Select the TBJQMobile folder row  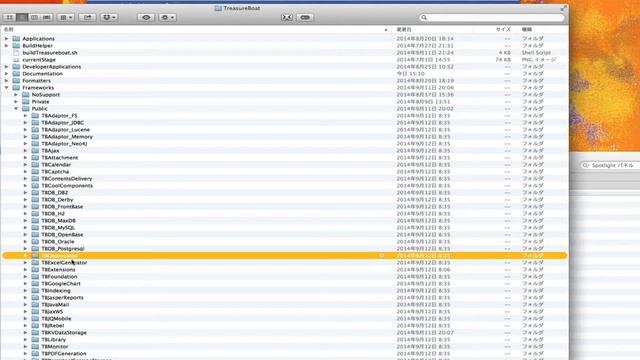pyautogui.click(x=284, y=319)
